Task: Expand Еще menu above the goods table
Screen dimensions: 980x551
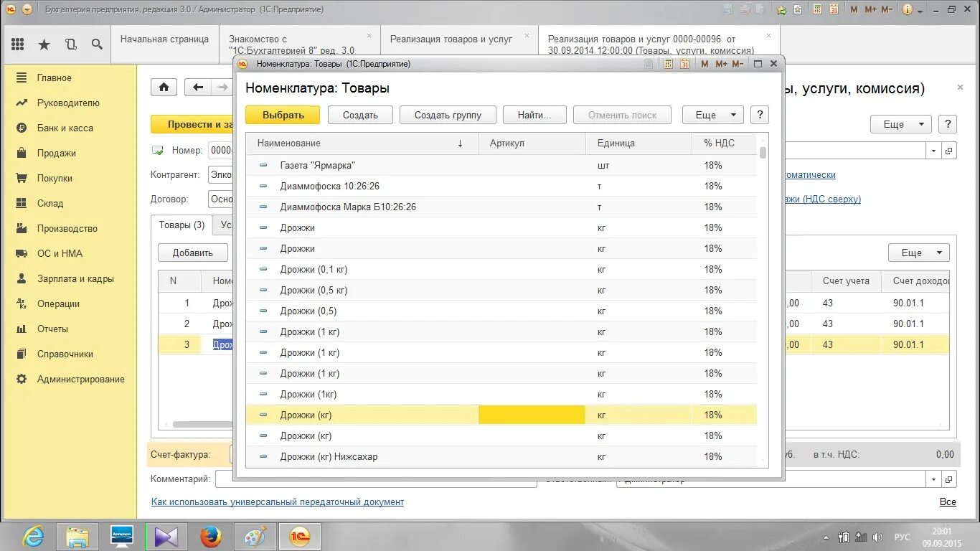Action: [919, 253]
